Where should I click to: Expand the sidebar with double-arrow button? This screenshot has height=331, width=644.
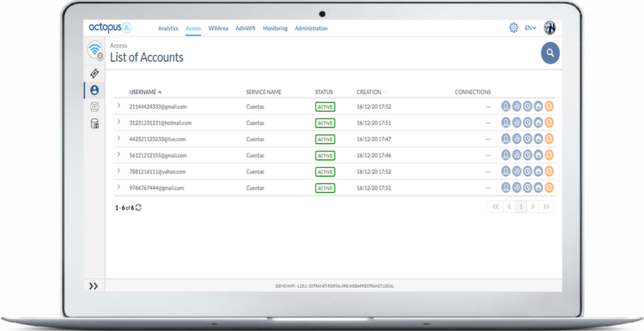pyautogui.click(x=94, y=286)
